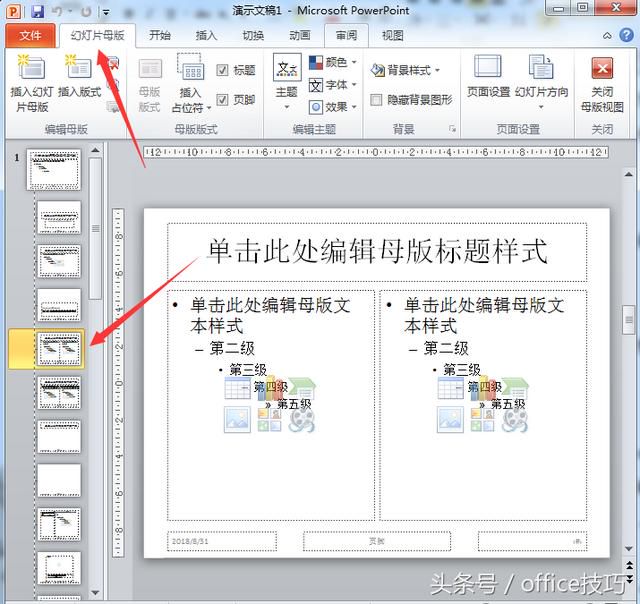This screenshot has width=640, height=604.
Task: Click the Redo icon in quick access toolbar
Action: coord(86,12)
